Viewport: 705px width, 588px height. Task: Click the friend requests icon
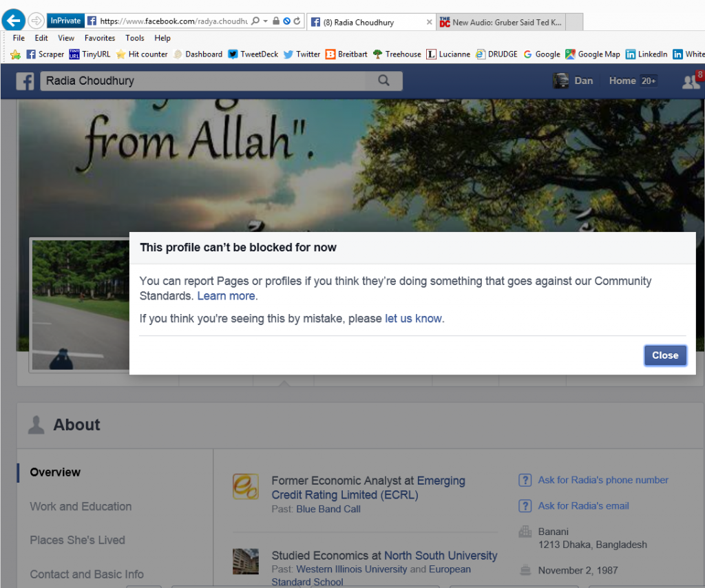(x=691, y=81)
